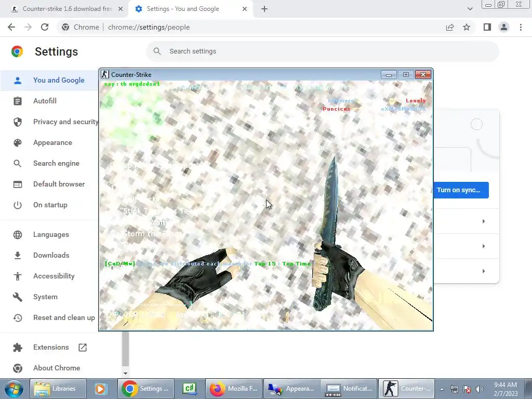Image resolution: width=532 pixels, height=399 pixels.
Task: Open a new tab with the plus button
Action: click(x=264, y=9)
